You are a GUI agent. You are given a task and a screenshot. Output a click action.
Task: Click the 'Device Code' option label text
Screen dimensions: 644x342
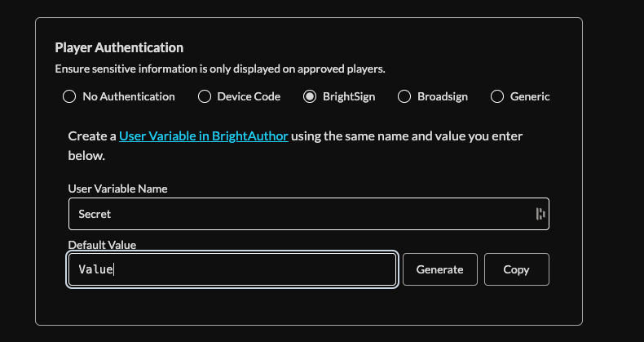click(x=249, y=96)
